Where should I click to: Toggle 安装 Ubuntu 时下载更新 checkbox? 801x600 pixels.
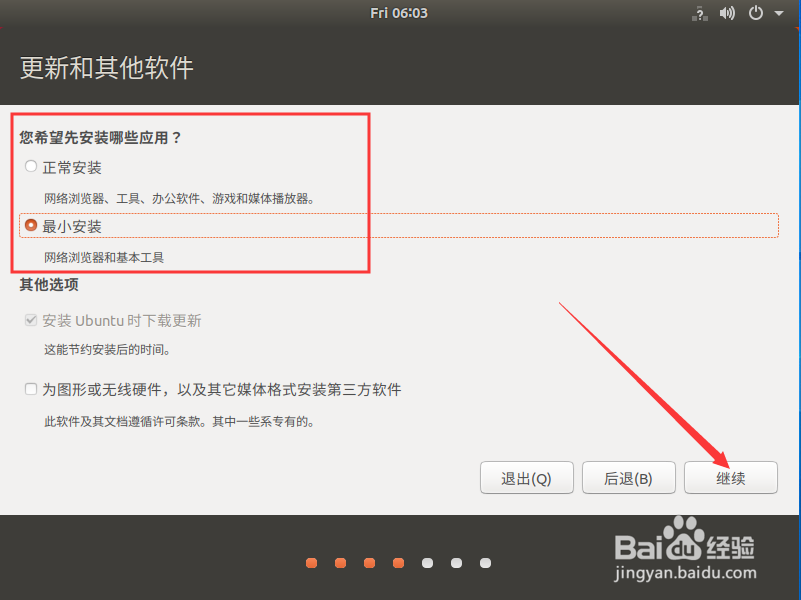(x=31, y=320)
